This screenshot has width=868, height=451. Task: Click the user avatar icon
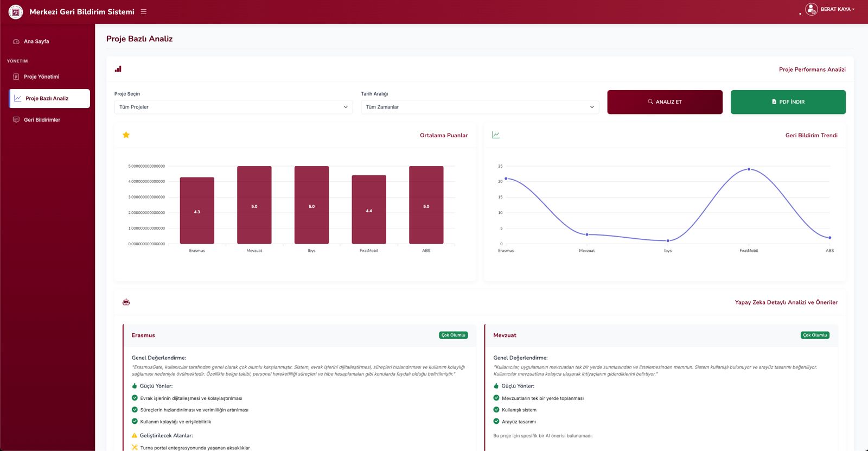(x=811, y=9)
